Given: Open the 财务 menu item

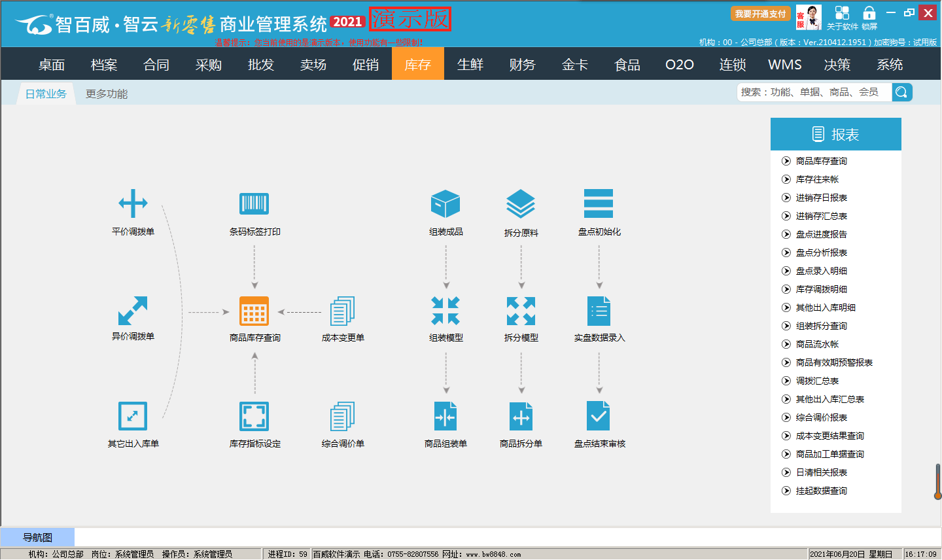Looking at the screenshot, I should click(x=522, y=65).
